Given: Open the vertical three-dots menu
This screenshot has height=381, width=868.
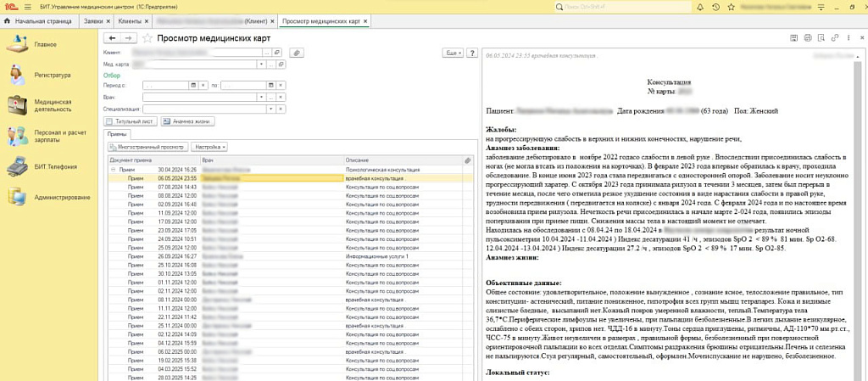Looking at the screenshot, I should pyautogui.click(x=849, y=37).
